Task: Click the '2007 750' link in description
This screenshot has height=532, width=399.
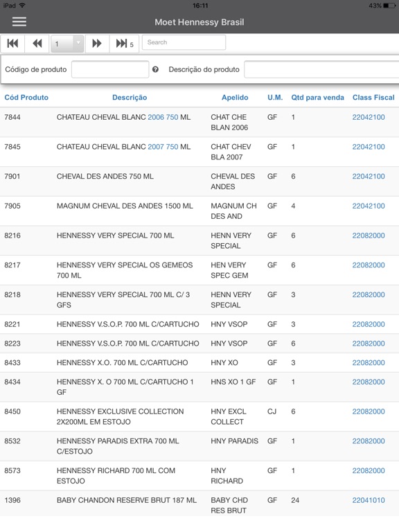Action: pos(163,147)
